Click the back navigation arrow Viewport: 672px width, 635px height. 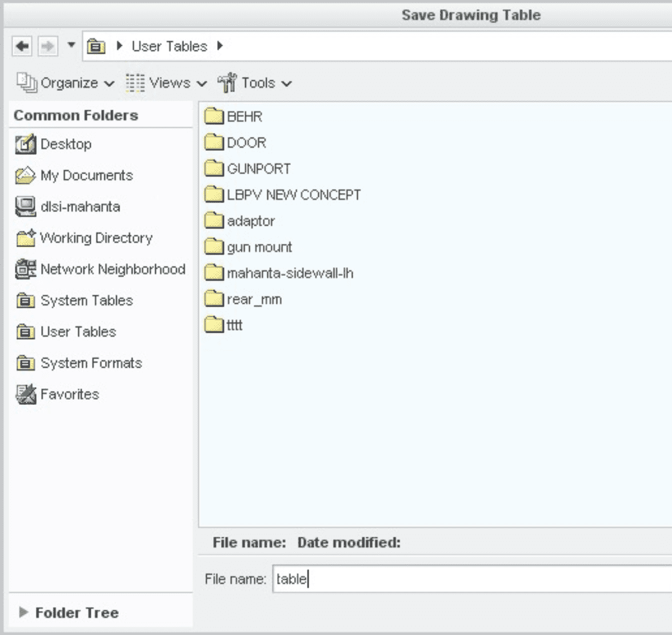coord(22,46)
